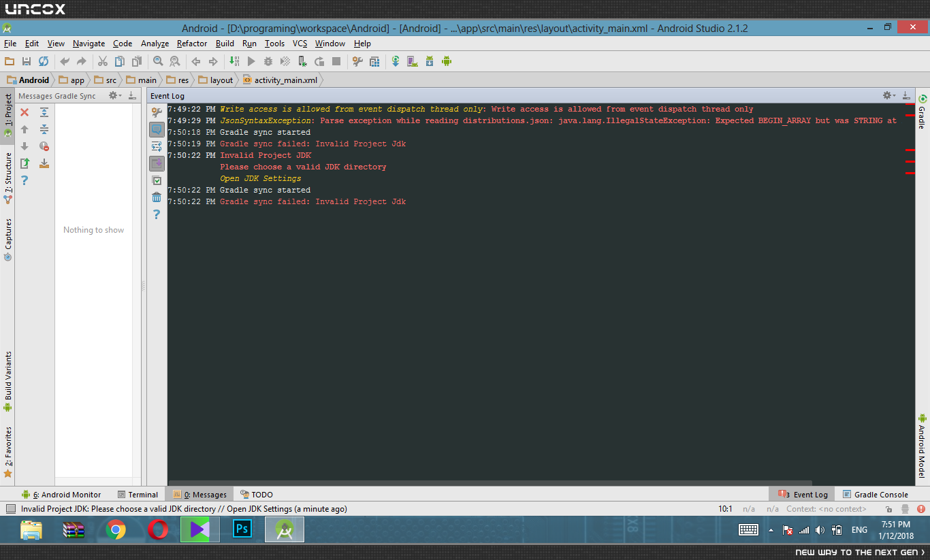Click the Attach debugger to Android process icon
Image resolution: width=930 pixels, height=560 pixels.
click(302, 61)
